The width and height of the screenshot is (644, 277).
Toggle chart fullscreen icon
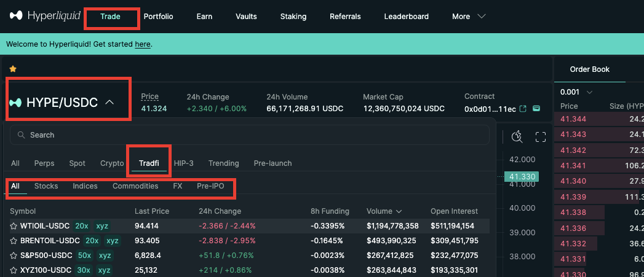(x=541, y=136)
